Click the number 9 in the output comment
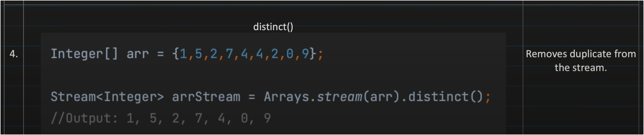The image size is (644, 135). point(267,118)
